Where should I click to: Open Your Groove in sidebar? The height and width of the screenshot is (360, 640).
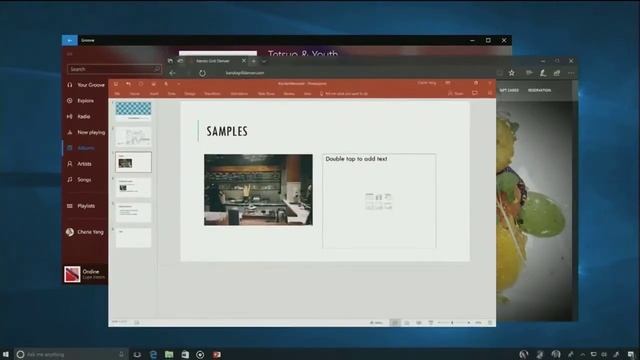click(x=86, y=85)
